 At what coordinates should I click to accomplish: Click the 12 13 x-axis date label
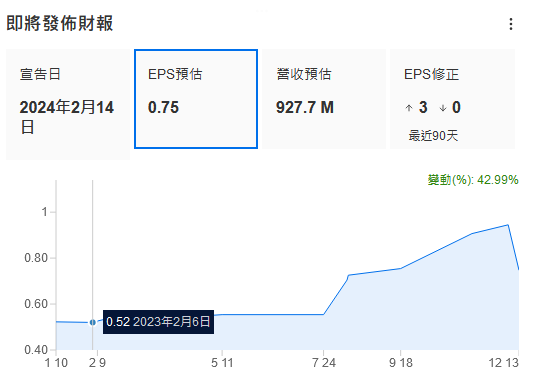pyautogui.click(x=504, y=363)
